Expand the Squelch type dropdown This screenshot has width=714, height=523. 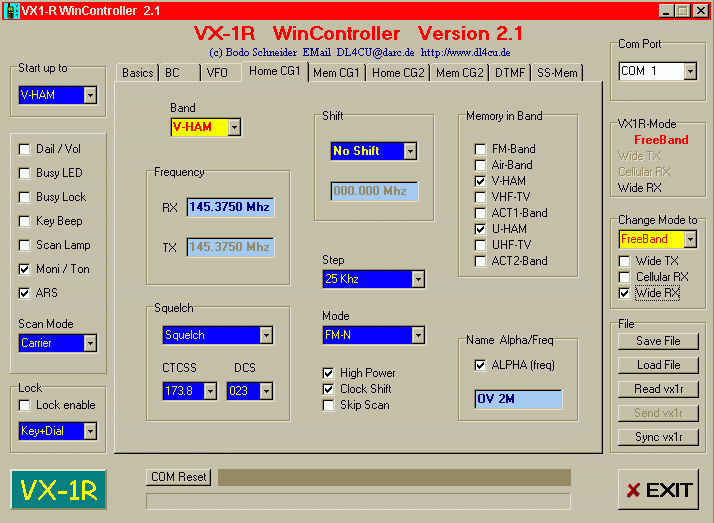(266, 335)
